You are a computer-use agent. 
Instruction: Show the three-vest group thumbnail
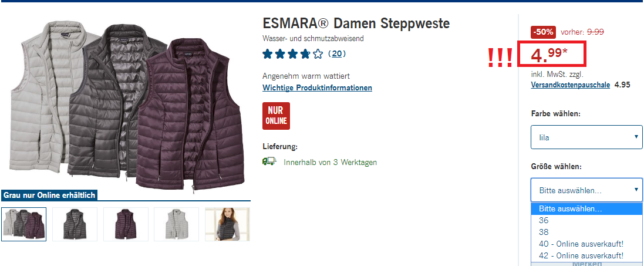[24, 224]
